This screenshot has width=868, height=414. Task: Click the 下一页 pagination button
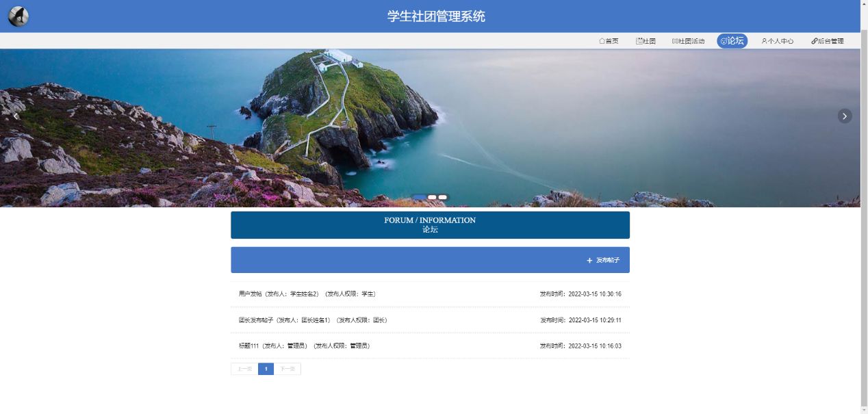click(288, 369)
